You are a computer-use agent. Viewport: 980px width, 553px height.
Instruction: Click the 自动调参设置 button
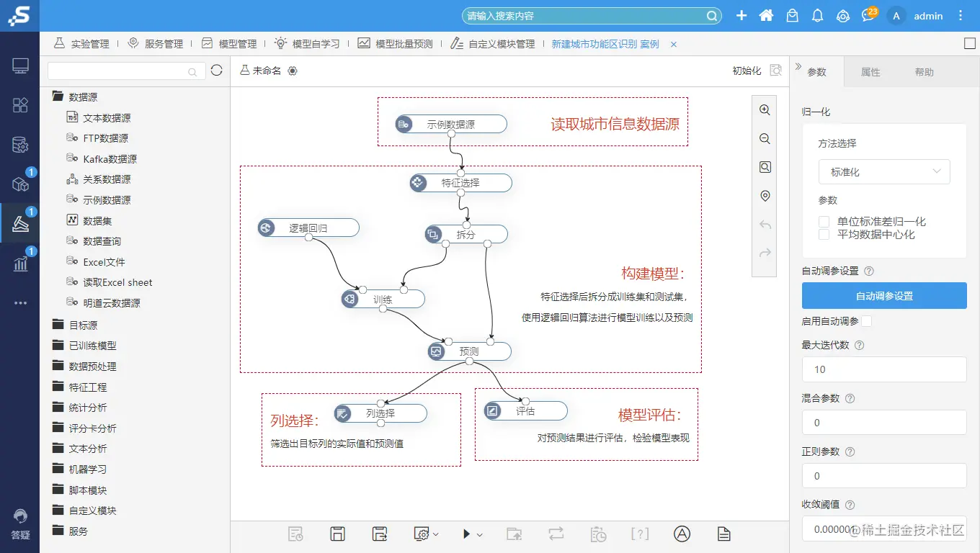click(x=884, y=295)
